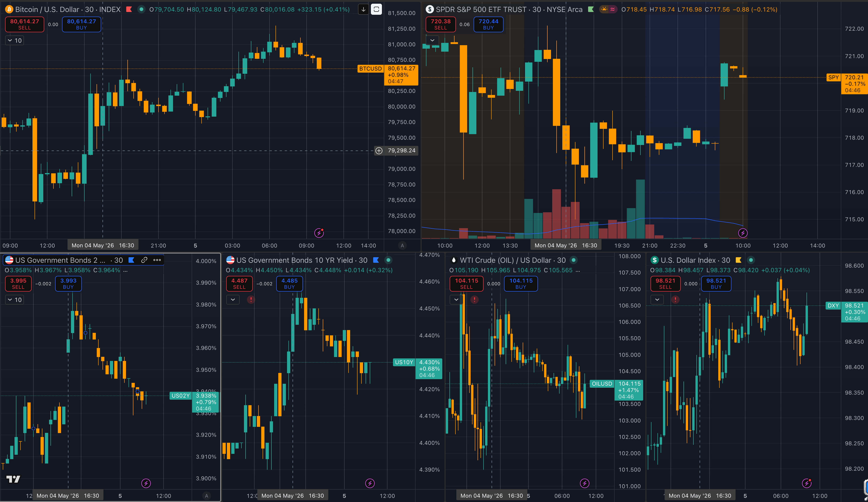This screenshot has width=868, height=502.
Task: Open the three-dots menu on US 2Y Bonds chart
Action: click(157, 260)
